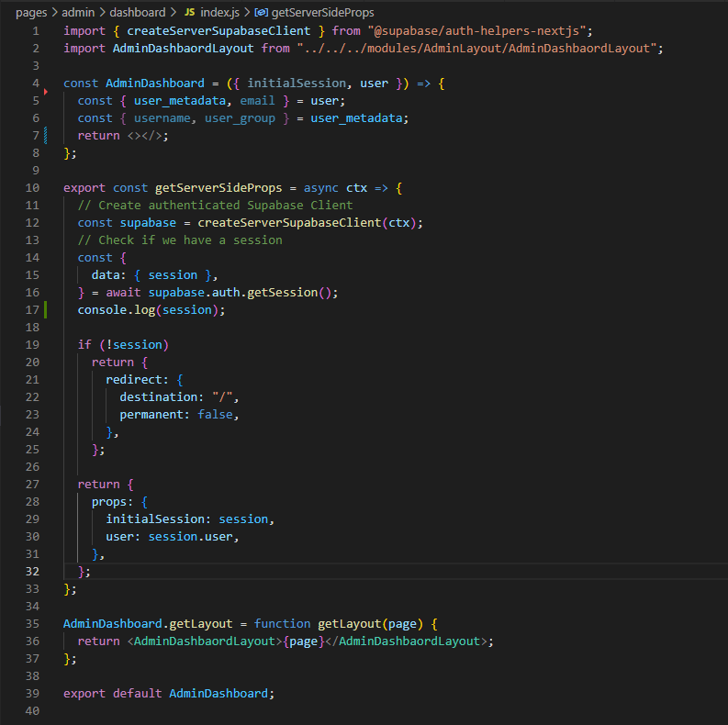Click the 'pages' breadcrumb segment
This screenshot has height=725, width=728.
(31, 13)
